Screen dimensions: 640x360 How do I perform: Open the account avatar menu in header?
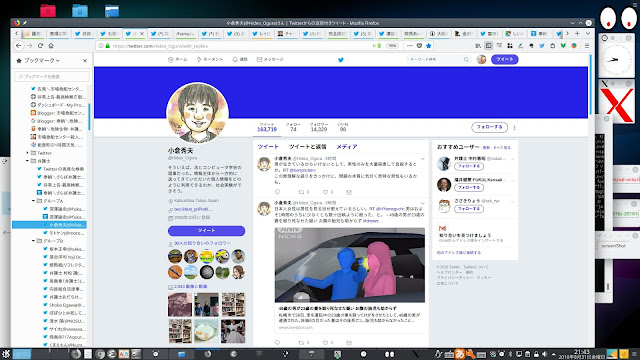click(482, 60)
